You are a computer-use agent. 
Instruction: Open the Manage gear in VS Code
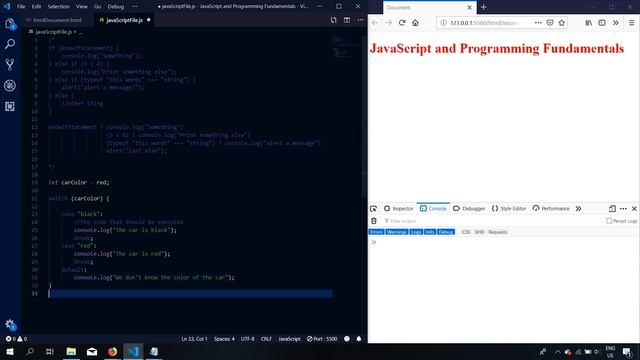point(10,324)
